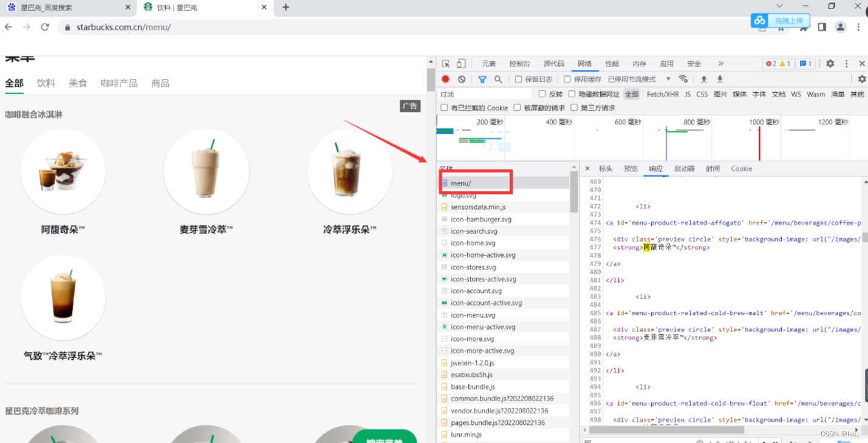868x443 pixels.
Task: Reload the page in browser toolbar
Action: click(44, 27)
